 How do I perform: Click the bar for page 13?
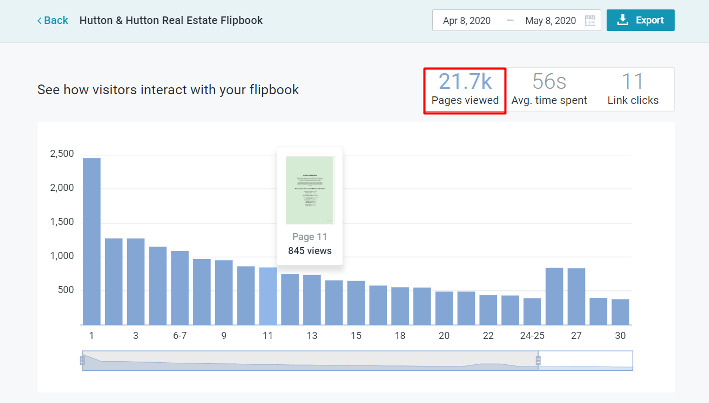tap(312, 300)
